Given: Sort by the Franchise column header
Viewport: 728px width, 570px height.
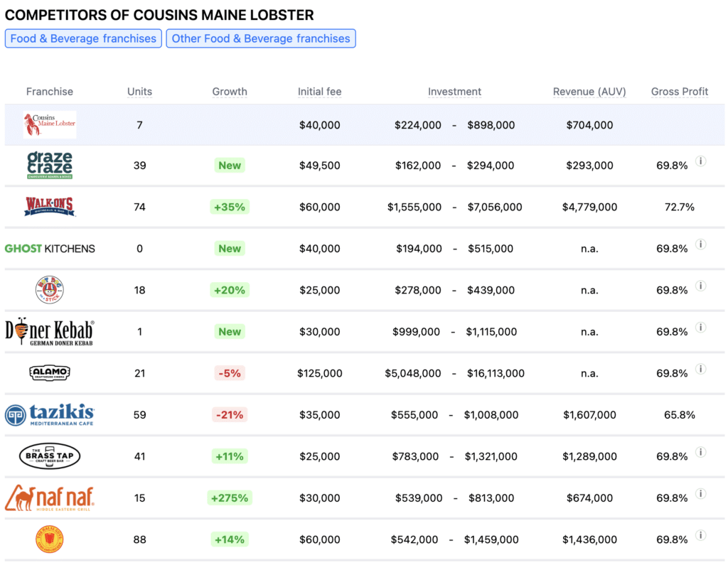Looking at the screenshot, I should click(50, 92).
